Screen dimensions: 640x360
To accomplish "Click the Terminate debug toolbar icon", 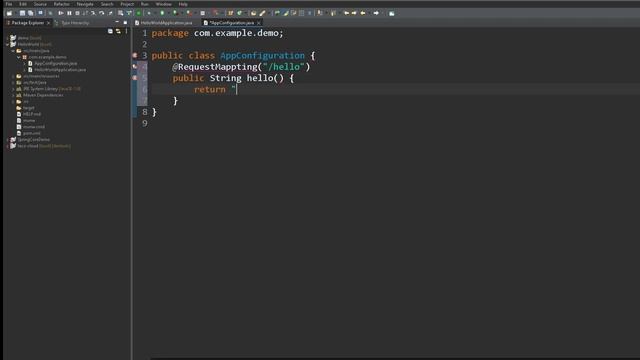I will pos(77,13).
